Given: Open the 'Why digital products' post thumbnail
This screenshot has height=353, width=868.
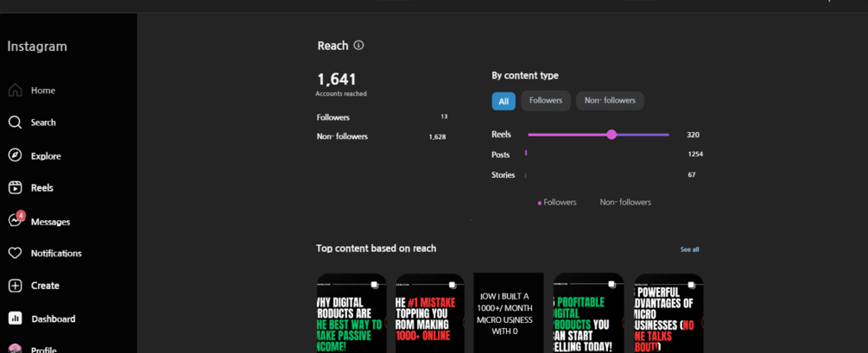Looking at the screenshot, I should (x=352, y=312).
